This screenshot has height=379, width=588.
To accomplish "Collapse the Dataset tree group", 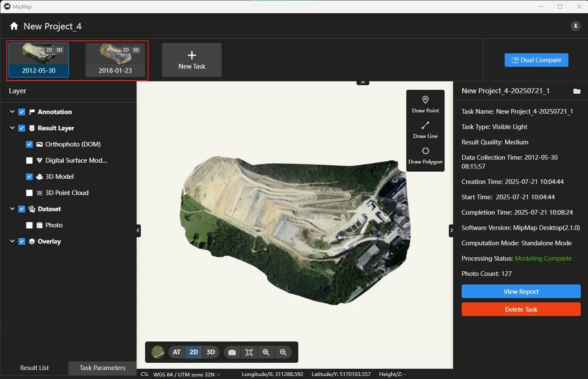I will coord(12,209).
